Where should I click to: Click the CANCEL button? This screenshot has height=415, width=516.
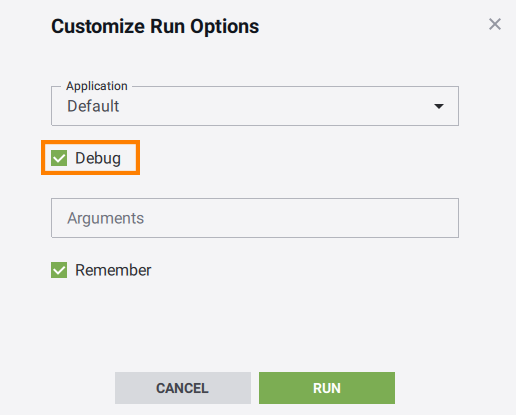click(x=183, y=388)
